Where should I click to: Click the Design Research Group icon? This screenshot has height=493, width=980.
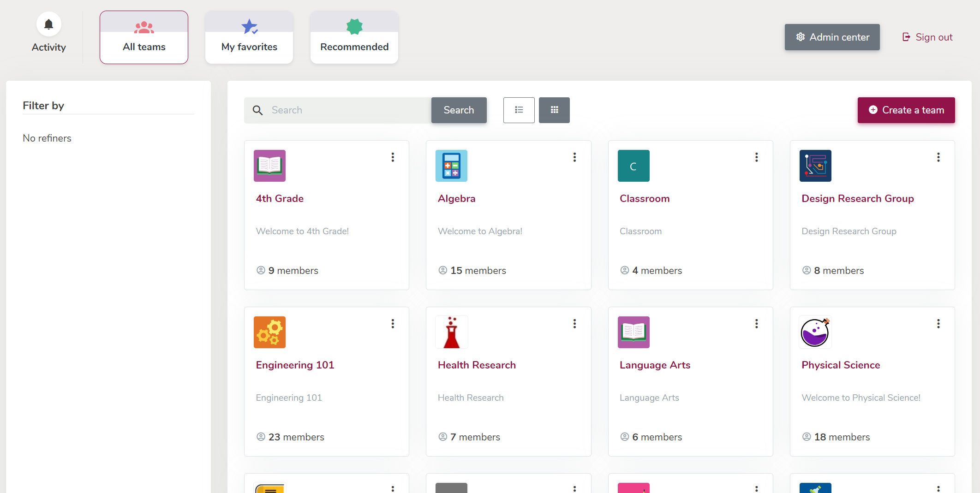tap(815, 166)
